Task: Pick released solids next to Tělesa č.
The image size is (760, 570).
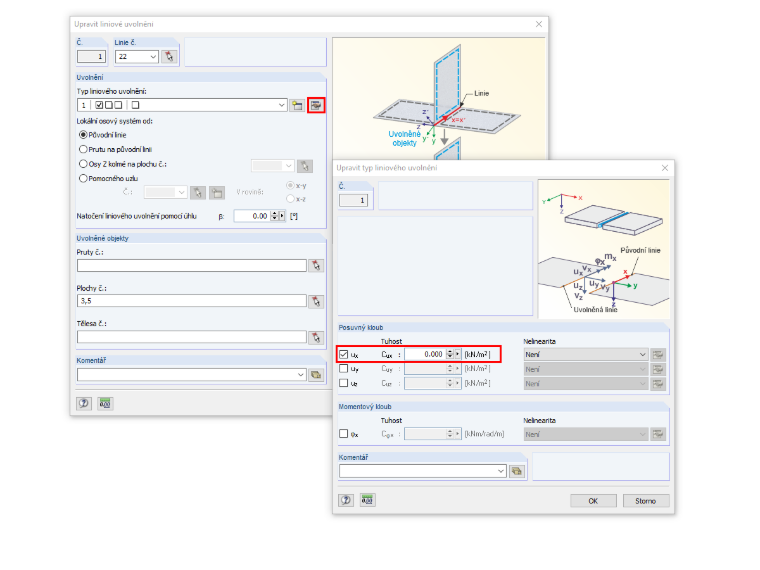Action: (x=317, y=337)
